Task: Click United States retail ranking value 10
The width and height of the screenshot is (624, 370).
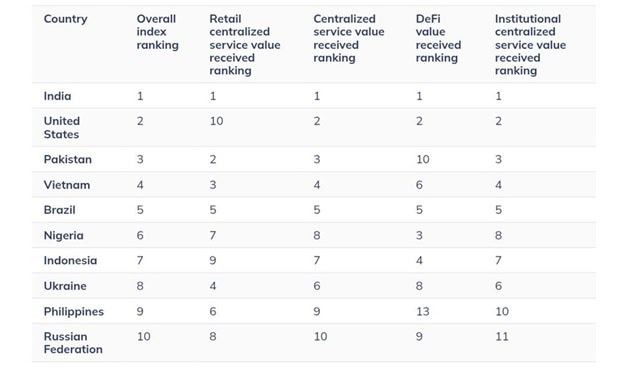Action: coord(216,121)
